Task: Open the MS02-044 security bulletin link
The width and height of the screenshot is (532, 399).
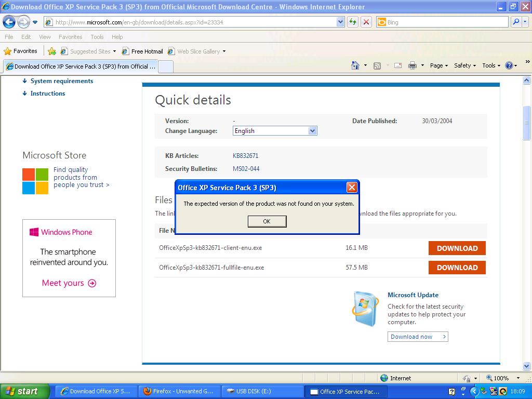Action: (246, 169)
